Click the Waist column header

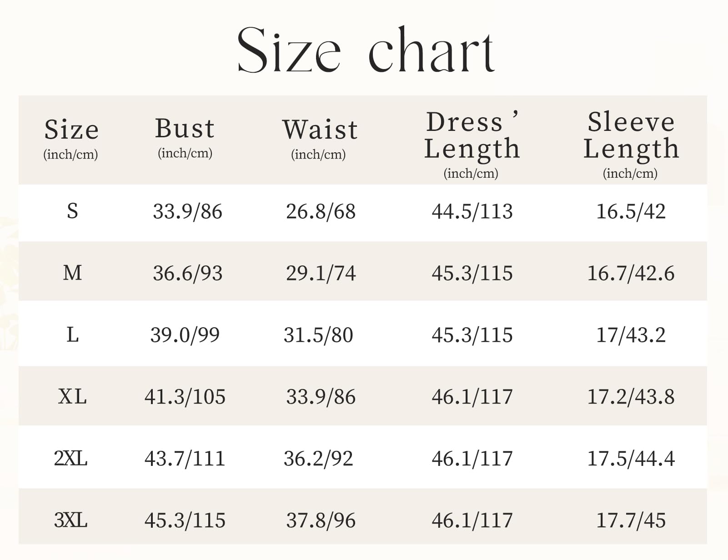pyautogui.click(x=320, y=130)
